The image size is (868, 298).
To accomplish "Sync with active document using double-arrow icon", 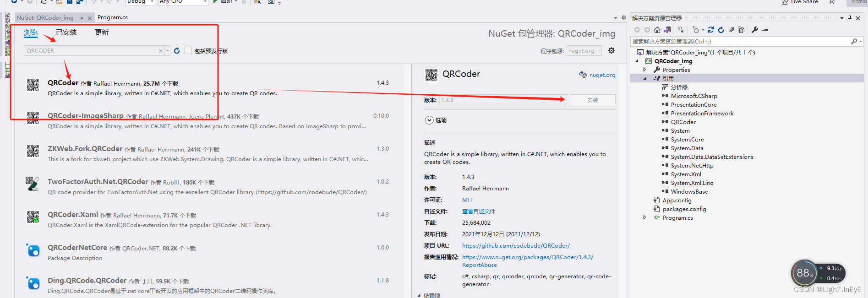I will [711, 30].
